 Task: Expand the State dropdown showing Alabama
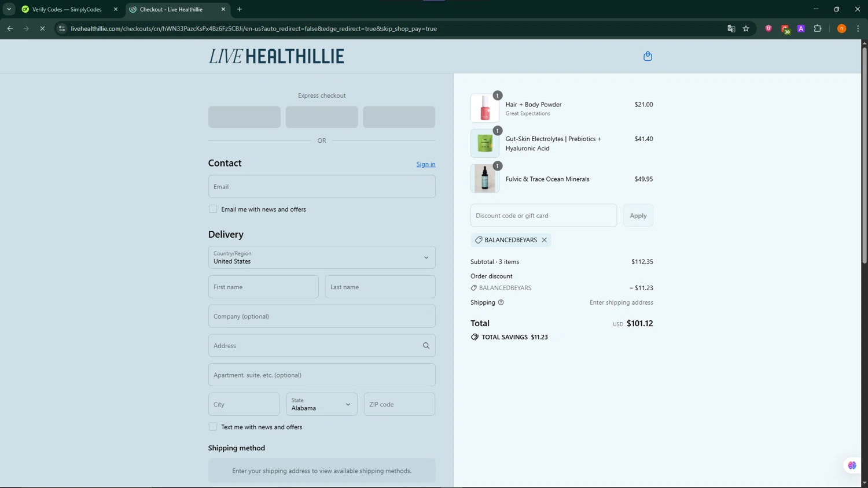point(322,404)
